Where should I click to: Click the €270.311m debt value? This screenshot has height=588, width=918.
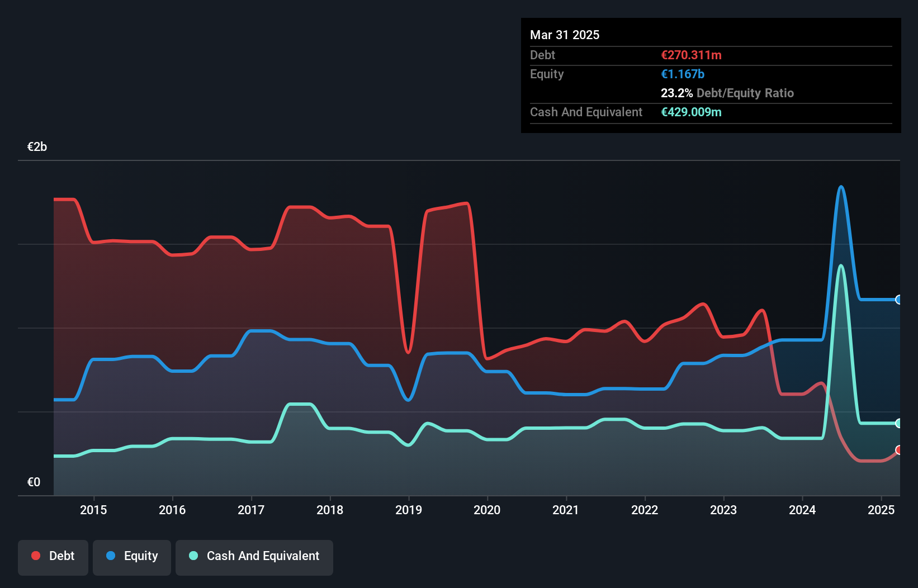tap(691, 55)
